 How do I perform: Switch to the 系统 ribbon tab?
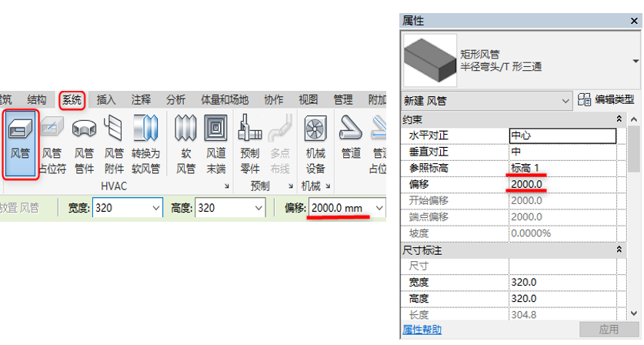72,99
